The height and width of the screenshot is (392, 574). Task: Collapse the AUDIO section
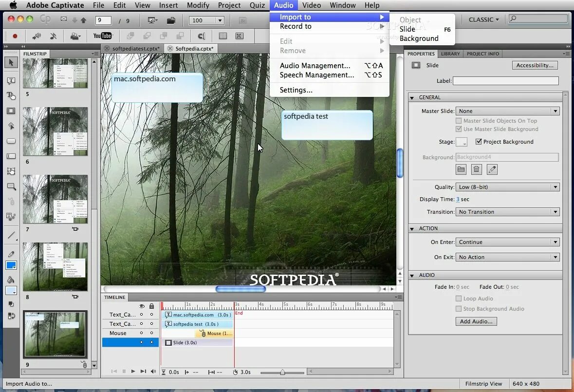412,276
